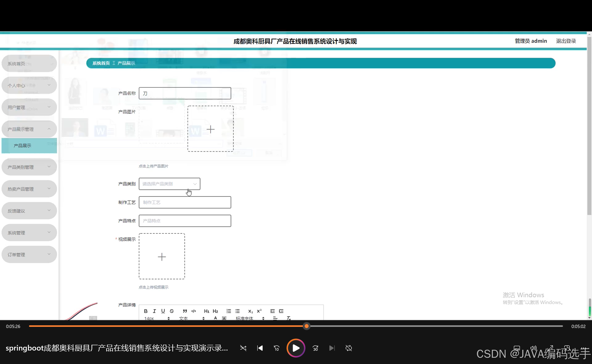Expand the 热卖产品管理 sidebar menu

[29, 189]
